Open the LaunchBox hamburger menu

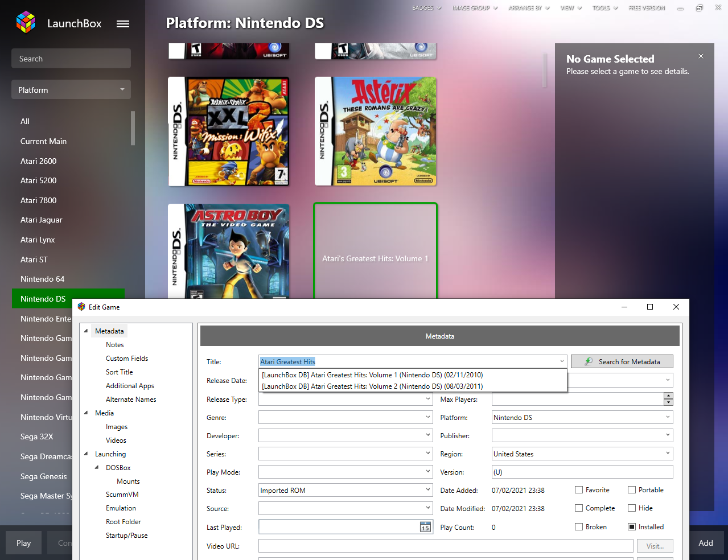pyautogui.click(x=123, y=24)
